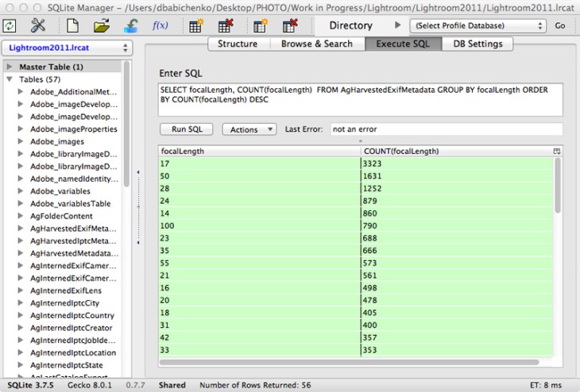This screenshot has height=392, width=580.
Task: Click the open folder connect database icon
Action: (101, 26)
